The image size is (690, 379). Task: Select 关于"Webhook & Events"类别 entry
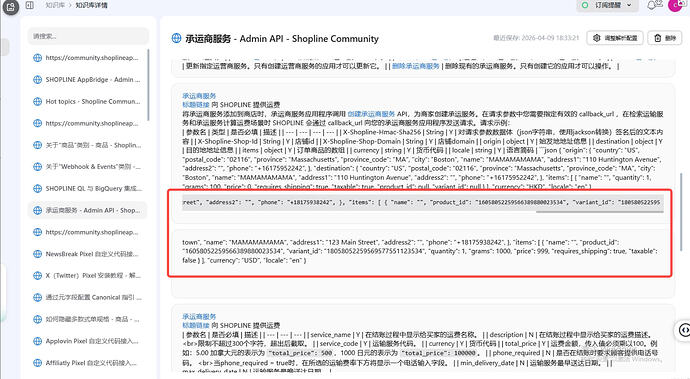pyautogui.click(x=88, y=166)
